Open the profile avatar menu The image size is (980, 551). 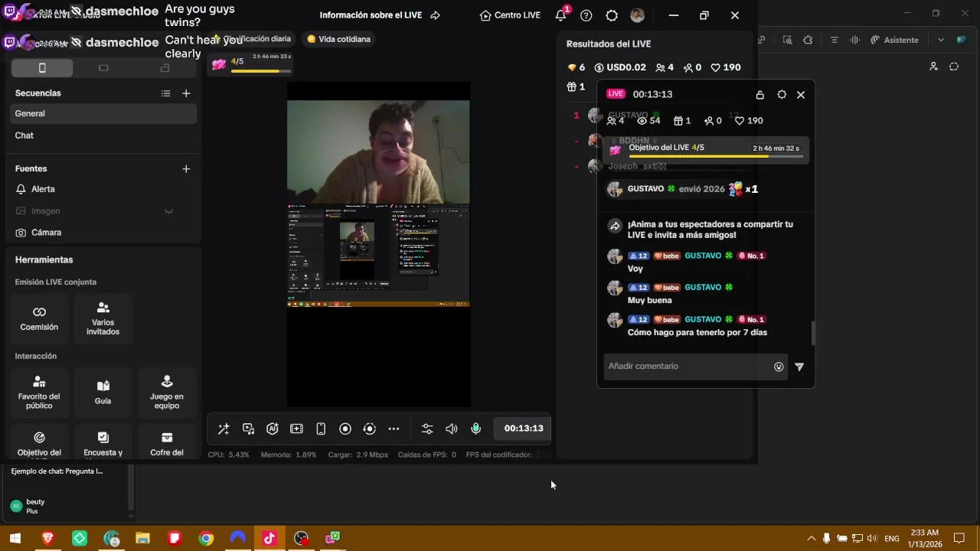coord(637,15)
